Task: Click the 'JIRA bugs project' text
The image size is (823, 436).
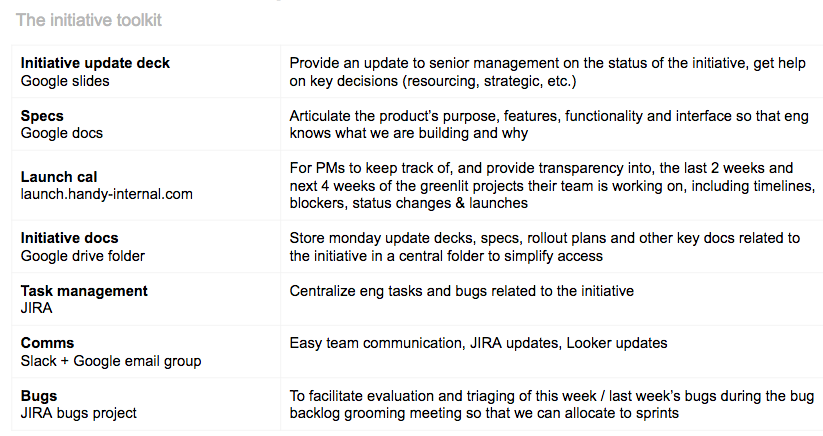Action: (78, 413)
